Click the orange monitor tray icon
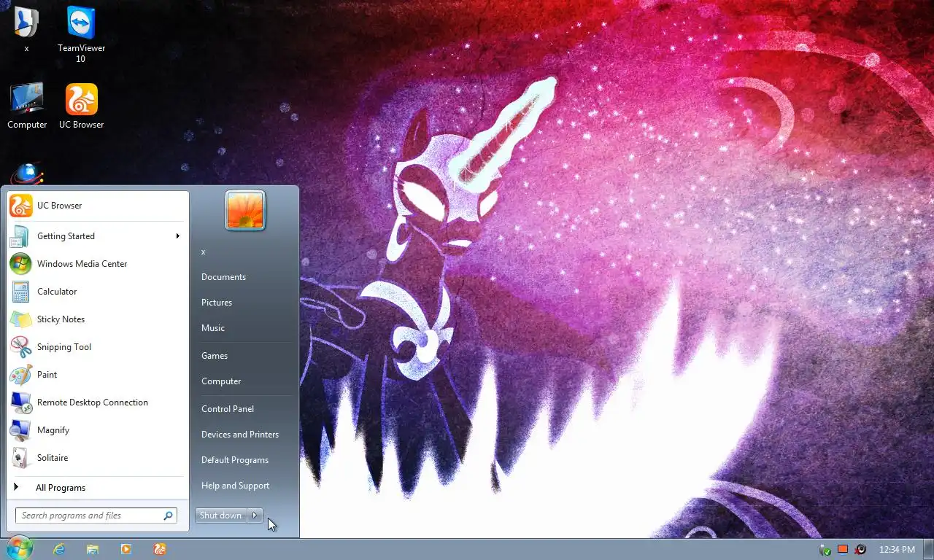 click(843, 549)
